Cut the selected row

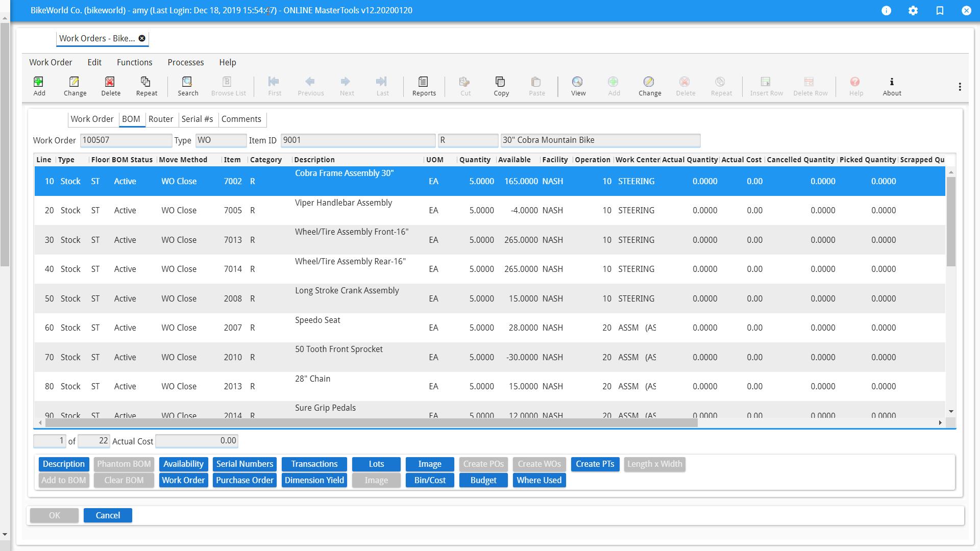coord(464,86)
